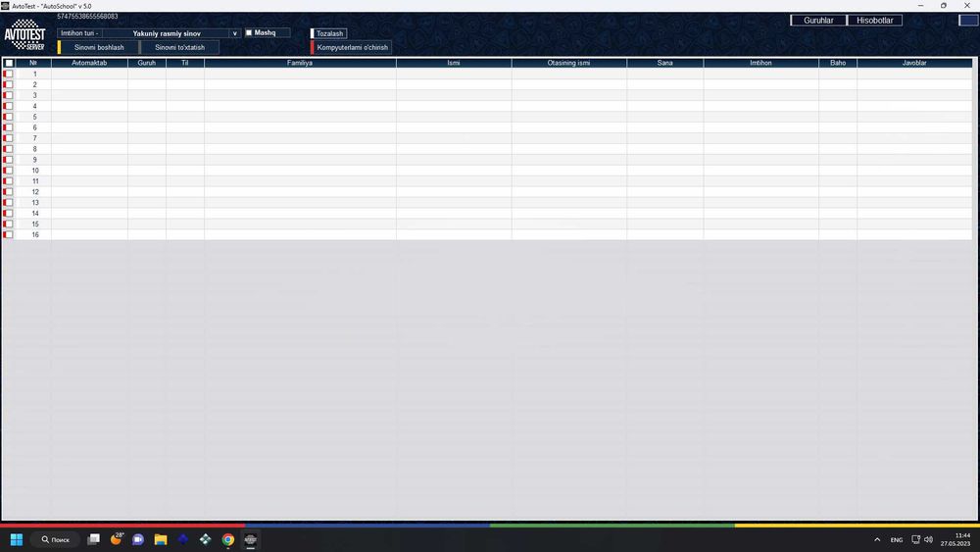980x552 pixels.
Task: Select row number 2 cell
Action: click(34, 84)
